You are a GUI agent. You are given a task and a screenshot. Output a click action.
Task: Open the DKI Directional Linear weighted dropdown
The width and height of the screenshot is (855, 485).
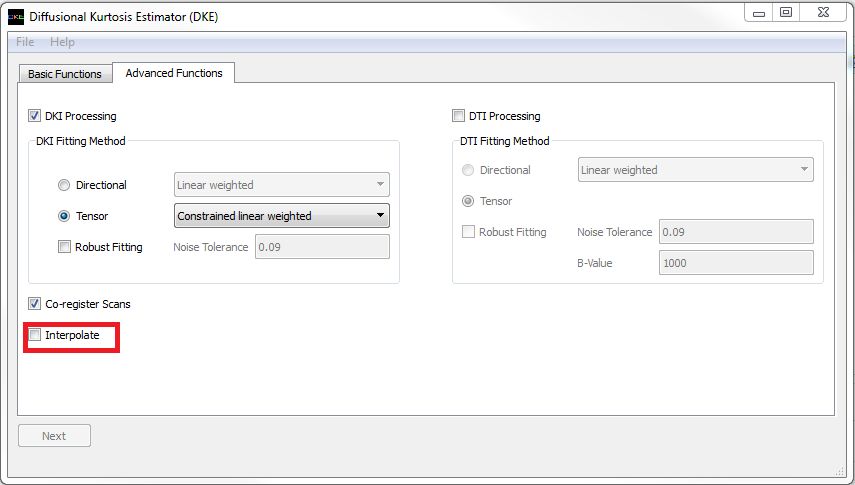(281, 185)
